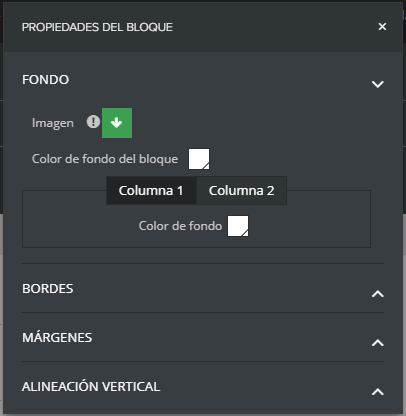Click the Color de fondo label in column box
Screen dimensions: 406x416
[x=180, y=226]
